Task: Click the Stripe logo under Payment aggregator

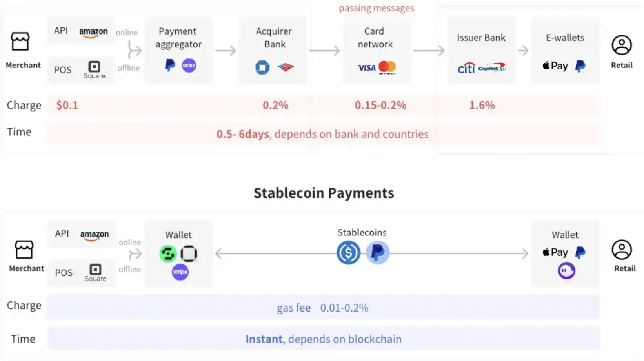Action: [189, 66]
